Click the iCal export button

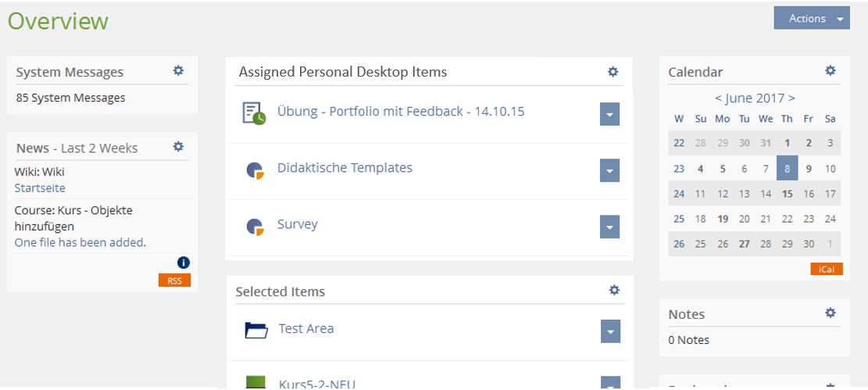tap(826, 269)
